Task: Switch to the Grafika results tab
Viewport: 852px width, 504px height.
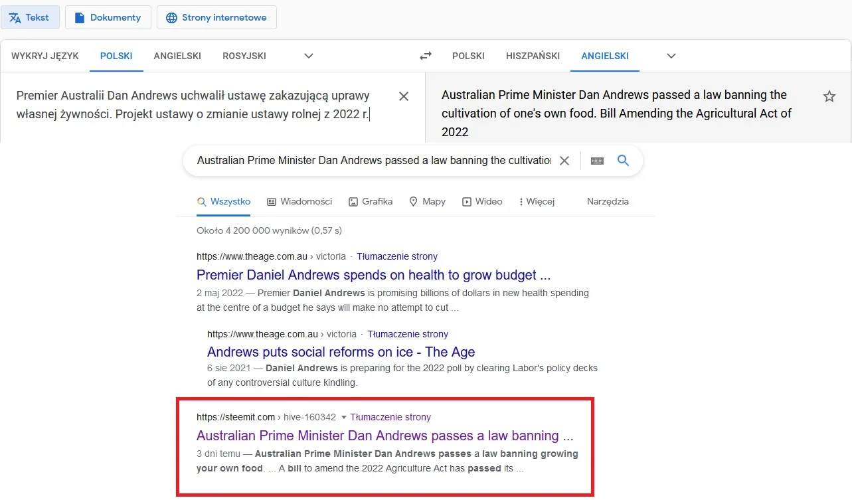Action: tap(371, 201)
